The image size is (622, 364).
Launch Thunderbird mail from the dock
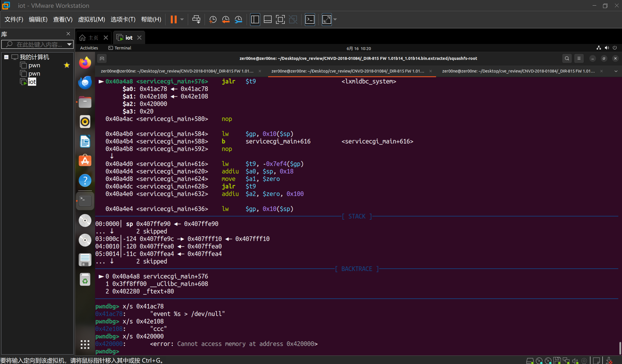pos(85,82)
